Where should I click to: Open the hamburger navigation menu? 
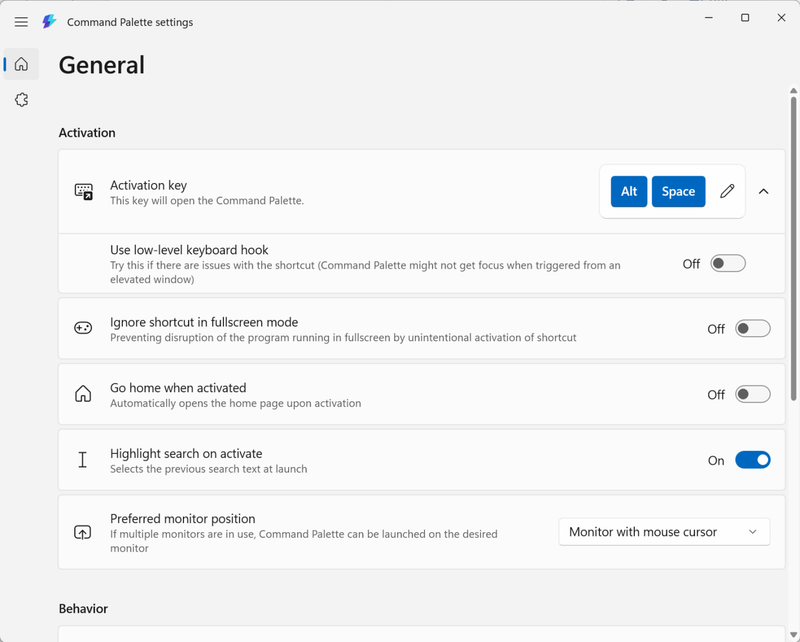coord(21,22)
